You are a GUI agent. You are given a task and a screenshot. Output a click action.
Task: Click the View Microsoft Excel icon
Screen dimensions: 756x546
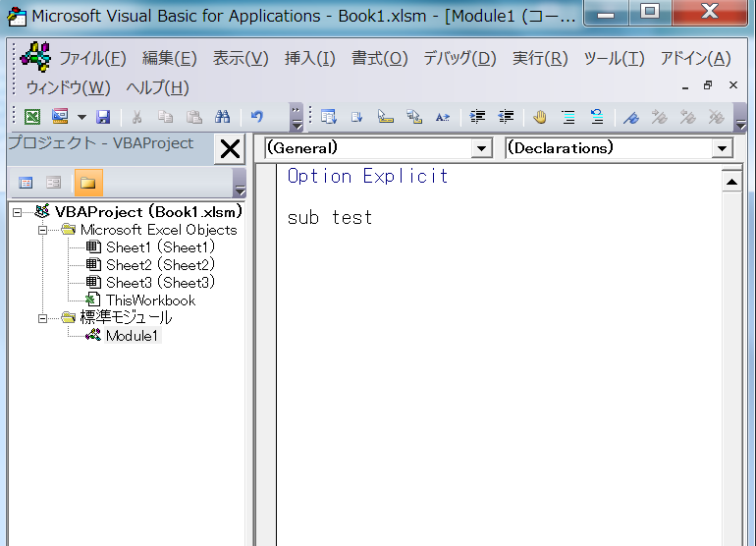(32, 117)
